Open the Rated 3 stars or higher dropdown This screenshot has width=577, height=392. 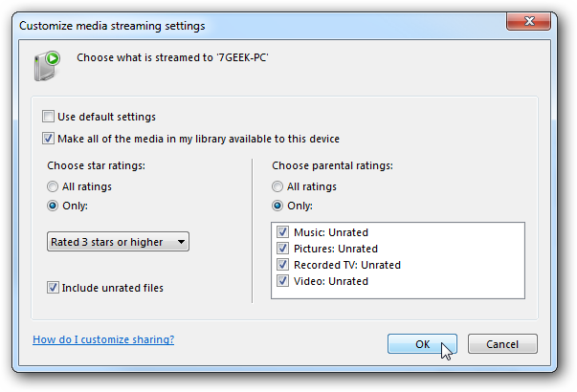(118, 242)
